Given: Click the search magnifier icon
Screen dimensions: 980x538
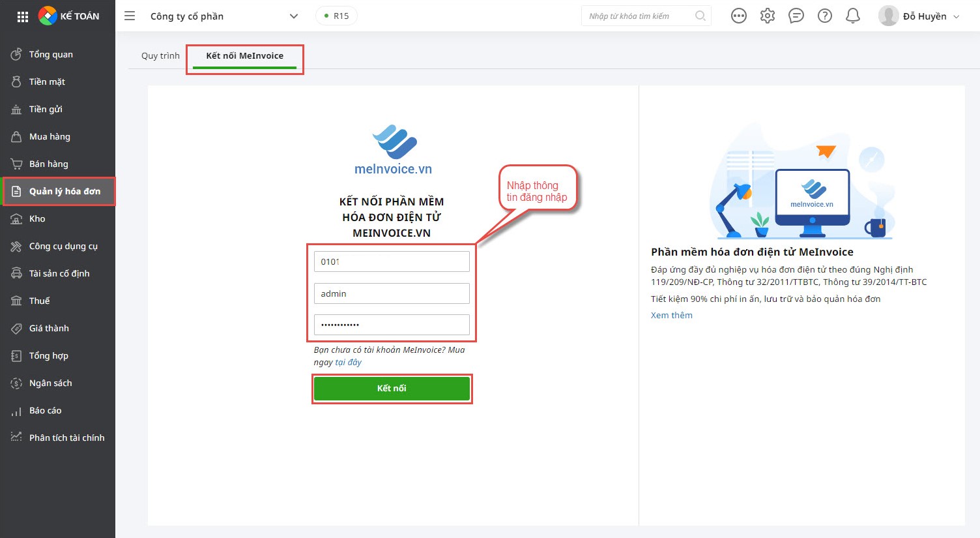Looking at the screenshot, I should 700,16.
